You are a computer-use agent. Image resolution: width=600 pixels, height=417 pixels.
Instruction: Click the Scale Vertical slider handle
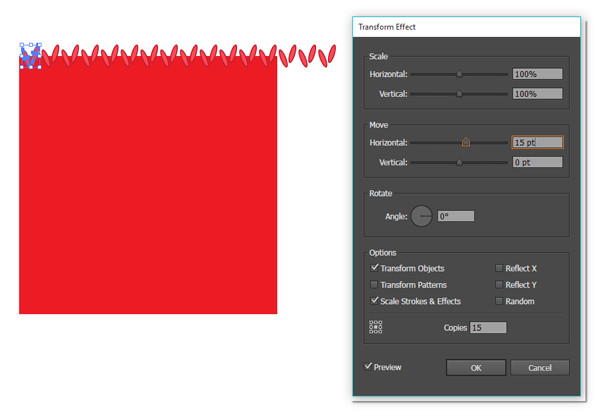pyautogui.click(x=459, y=94)
